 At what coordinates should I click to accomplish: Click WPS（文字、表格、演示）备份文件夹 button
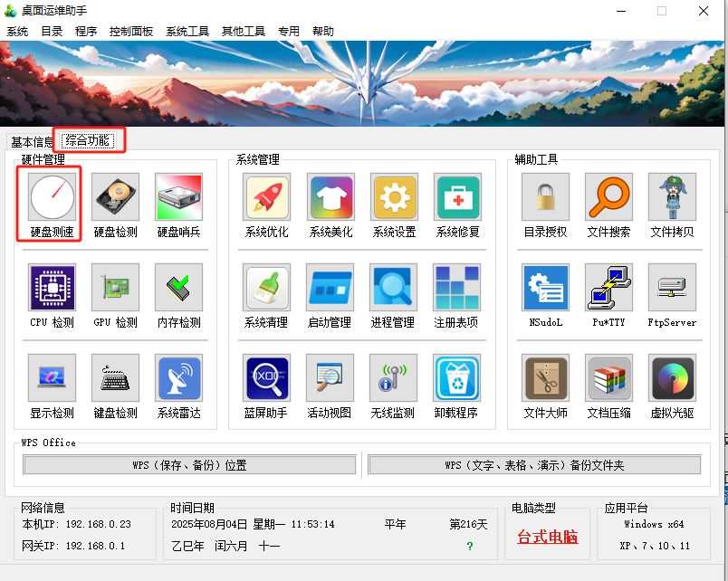(534, 465)
